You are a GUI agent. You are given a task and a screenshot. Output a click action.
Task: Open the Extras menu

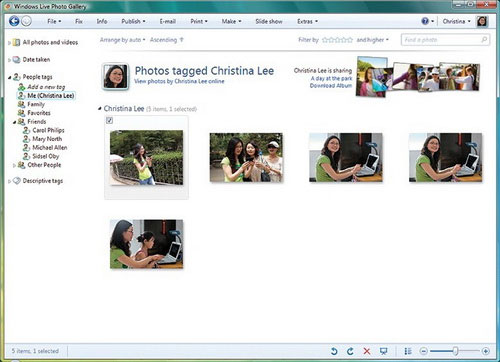coord(307,21)
